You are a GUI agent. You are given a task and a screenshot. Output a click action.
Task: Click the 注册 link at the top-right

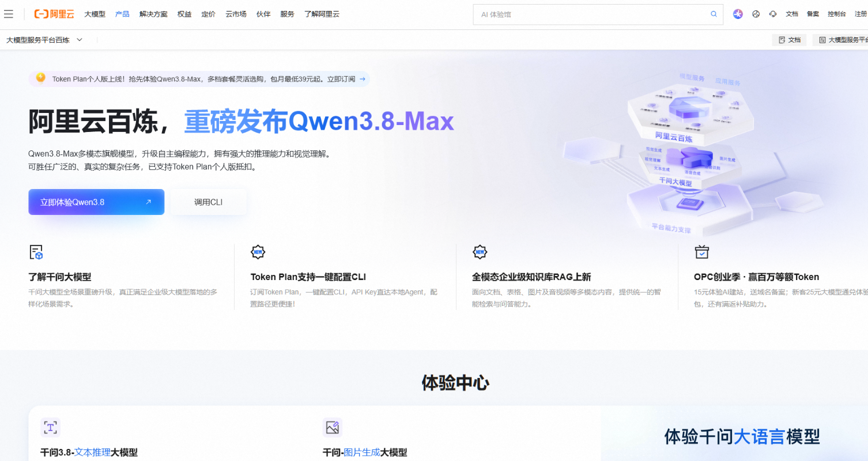(x=861, y=14)
